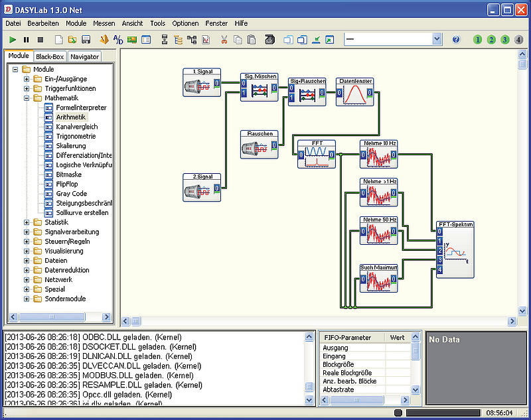Expand the Signalverarbeitung folder
531x420 pixels.
27,232
